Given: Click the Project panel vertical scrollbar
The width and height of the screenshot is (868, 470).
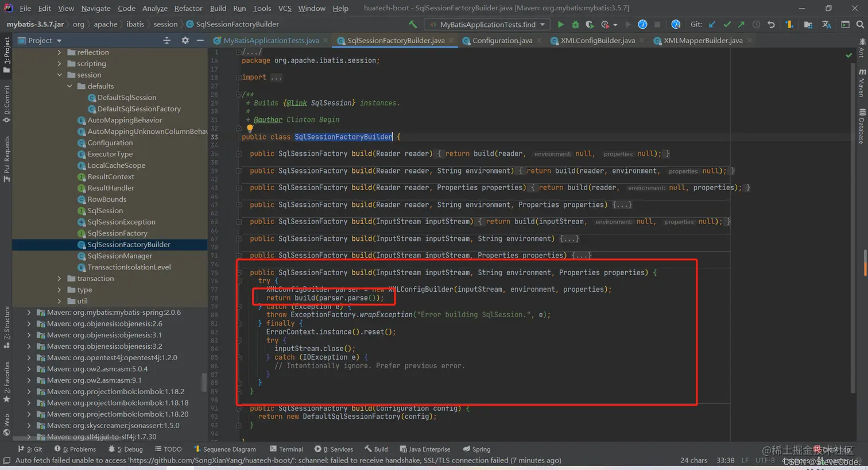Looking at the screenshot, I should click(204, 382).
